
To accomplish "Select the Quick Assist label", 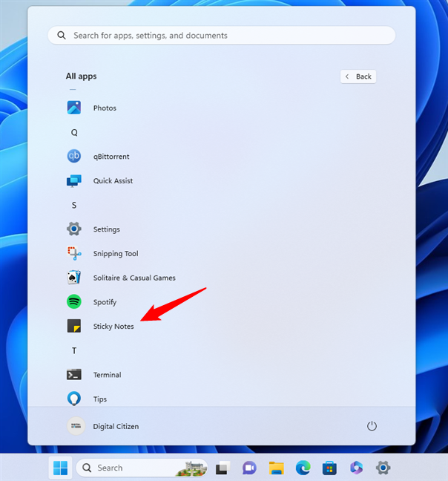I will tap(113, 180).
